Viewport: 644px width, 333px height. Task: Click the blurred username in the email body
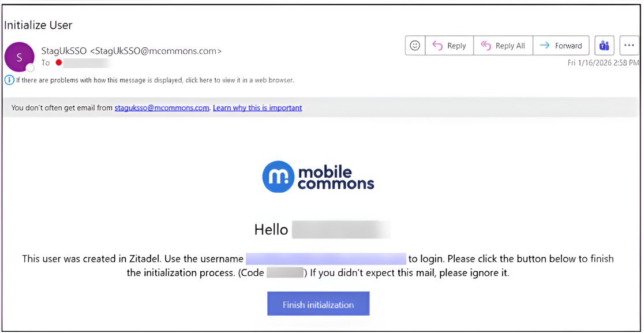pos(326,259)
